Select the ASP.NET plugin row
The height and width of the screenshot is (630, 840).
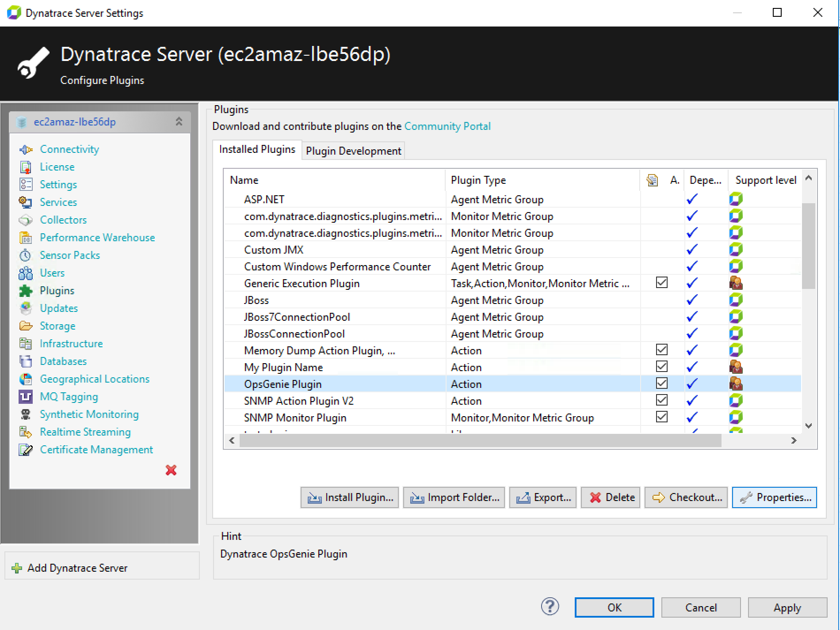click(513, 199)
